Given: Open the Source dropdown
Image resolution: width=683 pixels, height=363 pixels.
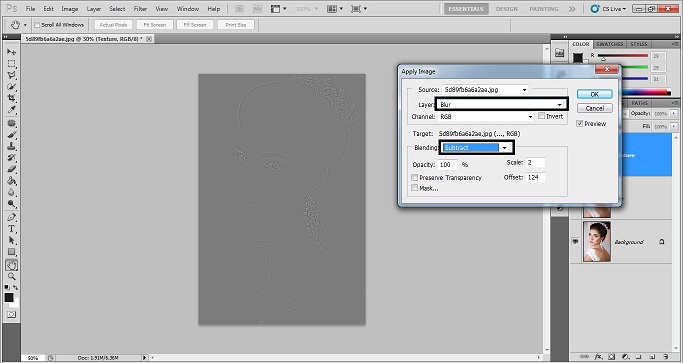Looking at the screenshot, I should 485,90.
